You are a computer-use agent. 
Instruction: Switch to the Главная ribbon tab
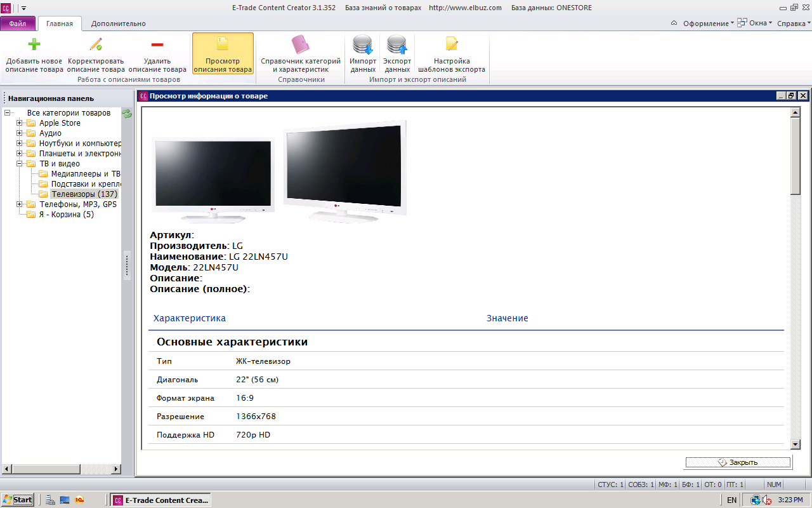[x=60, y=23]
